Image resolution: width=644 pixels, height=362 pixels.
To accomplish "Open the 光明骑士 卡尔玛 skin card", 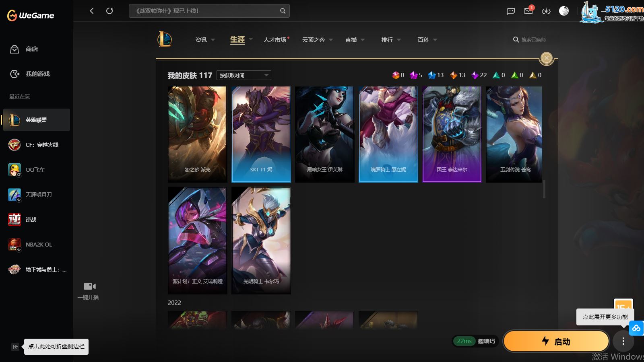I will click(261, 241).
